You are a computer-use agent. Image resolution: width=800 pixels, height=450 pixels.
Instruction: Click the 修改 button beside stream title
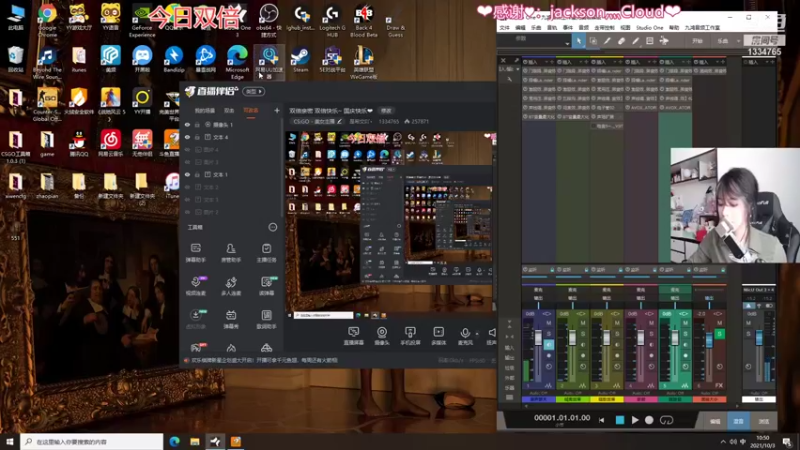click(386, 111)
